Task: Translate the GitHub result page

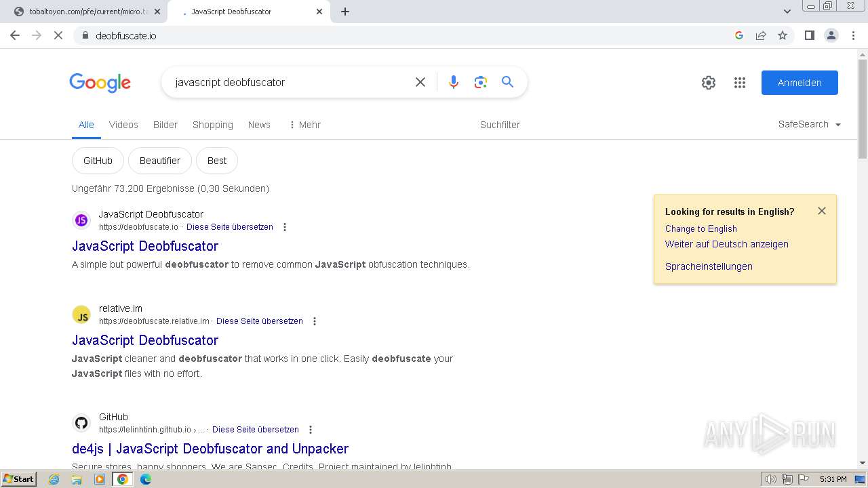Action: coord(256,430)
